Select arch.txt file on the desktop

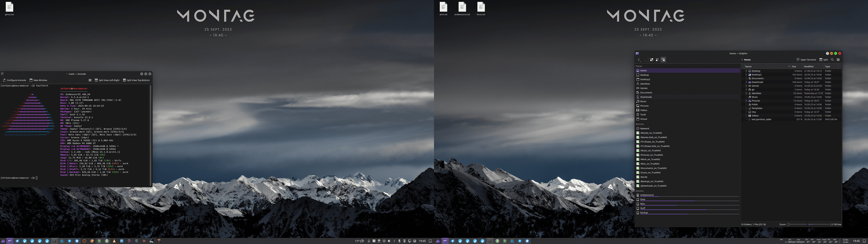point(443,9)
